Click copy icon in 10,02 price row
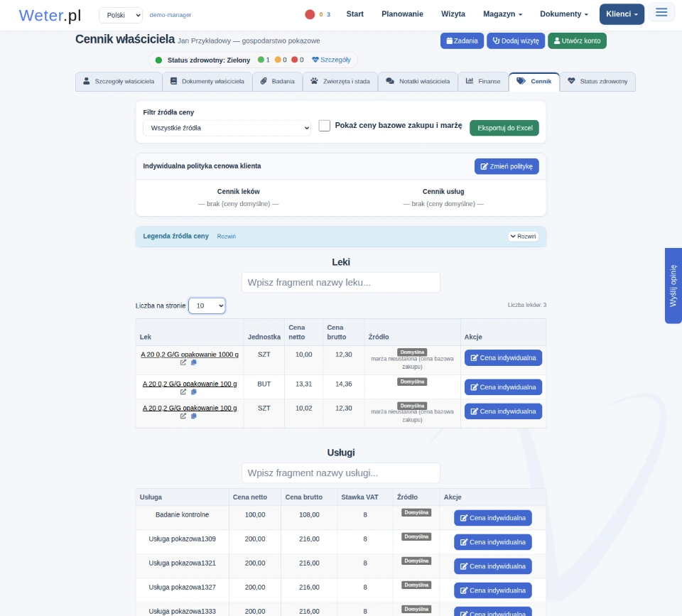 [x=193, y=416]
